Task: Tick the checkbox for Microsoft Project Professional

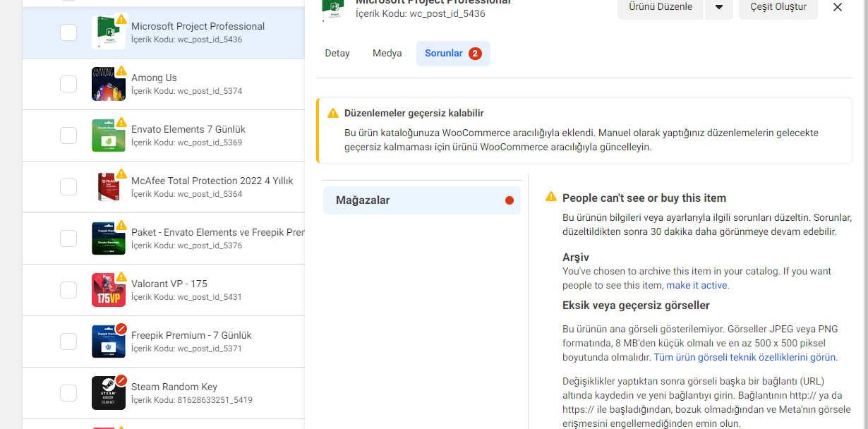Action: pos(68,32)
